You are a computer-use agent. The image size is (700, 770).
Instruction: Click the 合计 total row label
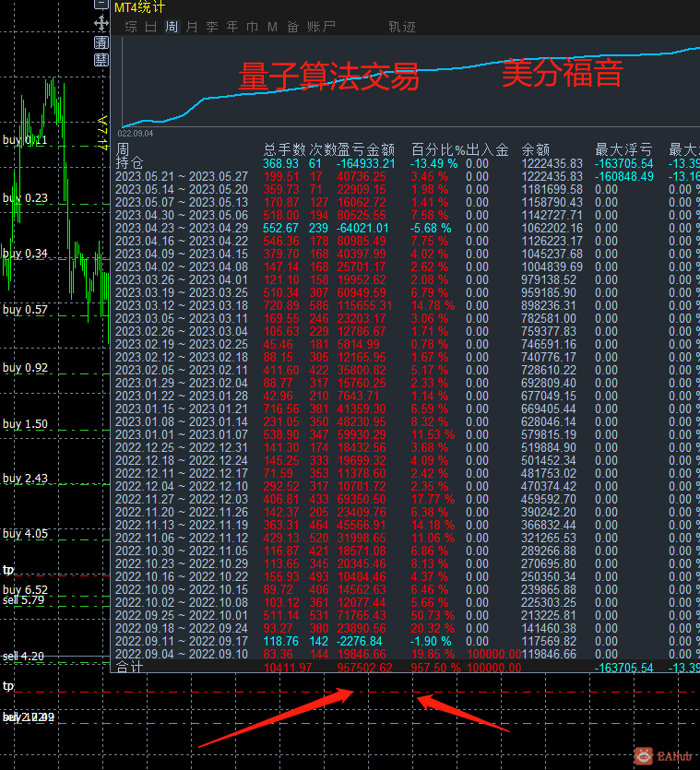pyautogui.click(x=129, y=668)
